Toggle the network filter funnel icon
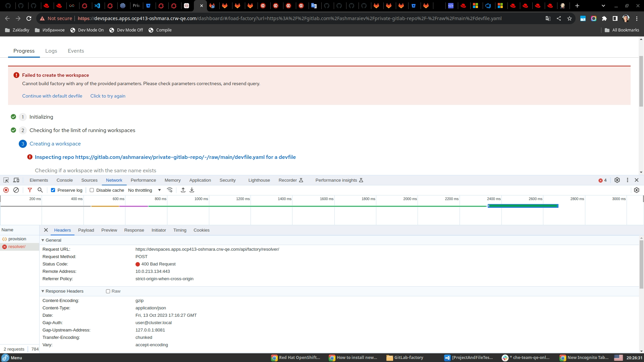This screenshot has width=644, height=362. click(x=30, y=190)
